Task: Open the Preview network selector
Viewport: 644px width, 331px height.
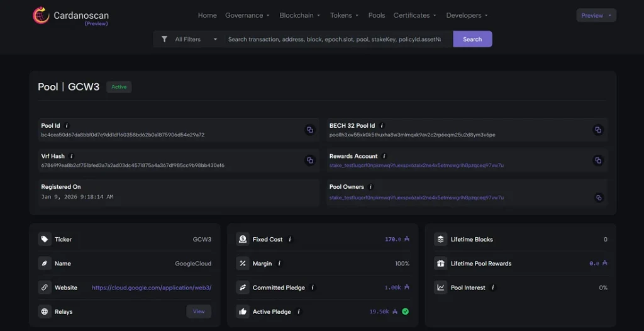Action: [x=596, y=15]
